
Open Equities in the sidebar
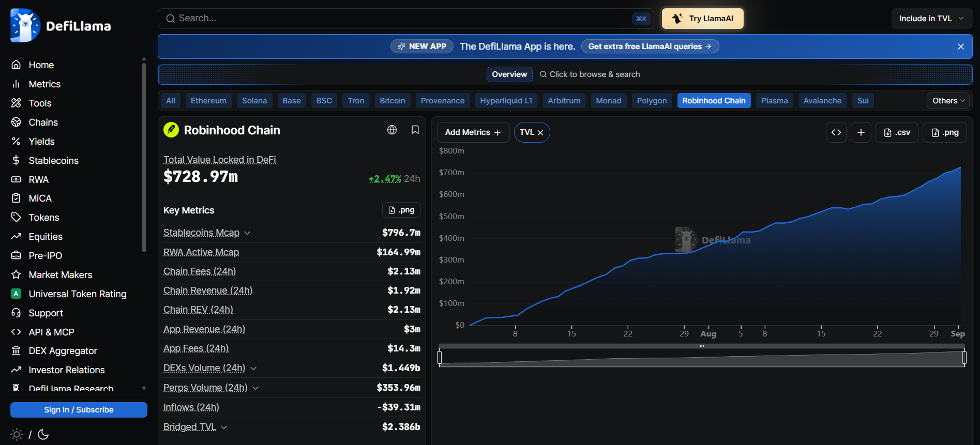pyautogui.click(x=46, y=237)
